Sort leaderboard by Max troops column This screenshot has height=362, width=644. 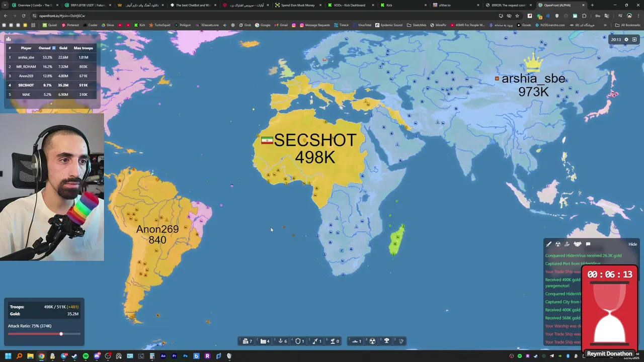pyautogui.click(x=84, y=48)
